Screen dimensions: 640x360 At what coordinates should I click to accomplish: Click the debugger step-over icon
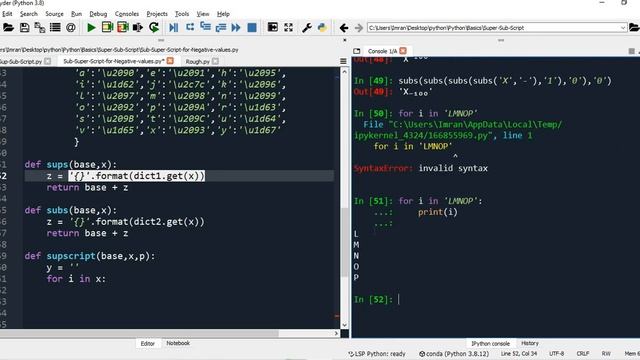pyautogui.click(x=190, y=27)
